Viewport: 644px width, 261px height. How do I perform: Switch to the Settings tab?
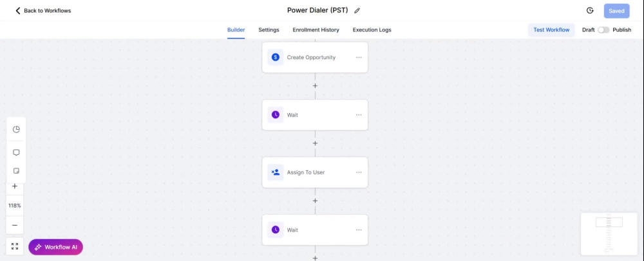pyautogui.click(x=269, y=30)
